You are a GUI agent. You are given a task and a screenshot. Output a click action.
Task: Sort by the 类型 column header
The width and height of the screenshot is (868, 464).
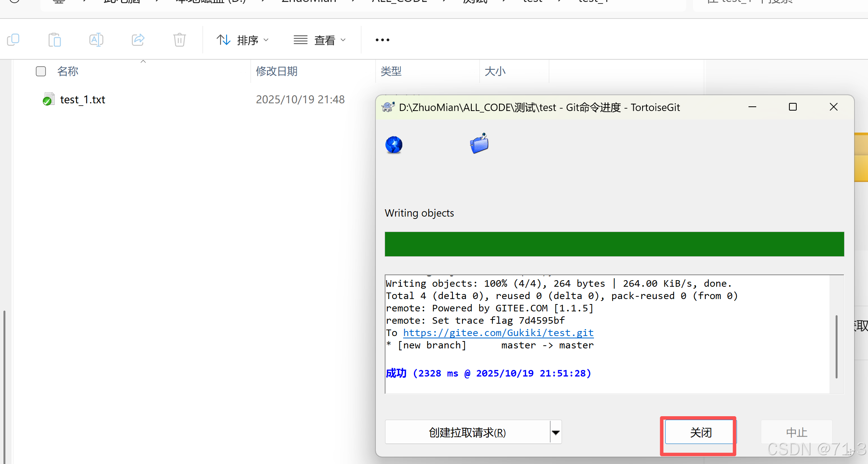tap(391, 71)
